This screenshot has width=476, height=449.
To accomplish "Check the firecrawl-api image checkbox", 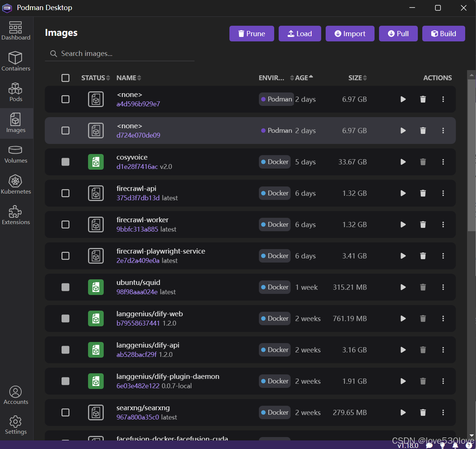I will pyautogui.click(x=65, y=193).
